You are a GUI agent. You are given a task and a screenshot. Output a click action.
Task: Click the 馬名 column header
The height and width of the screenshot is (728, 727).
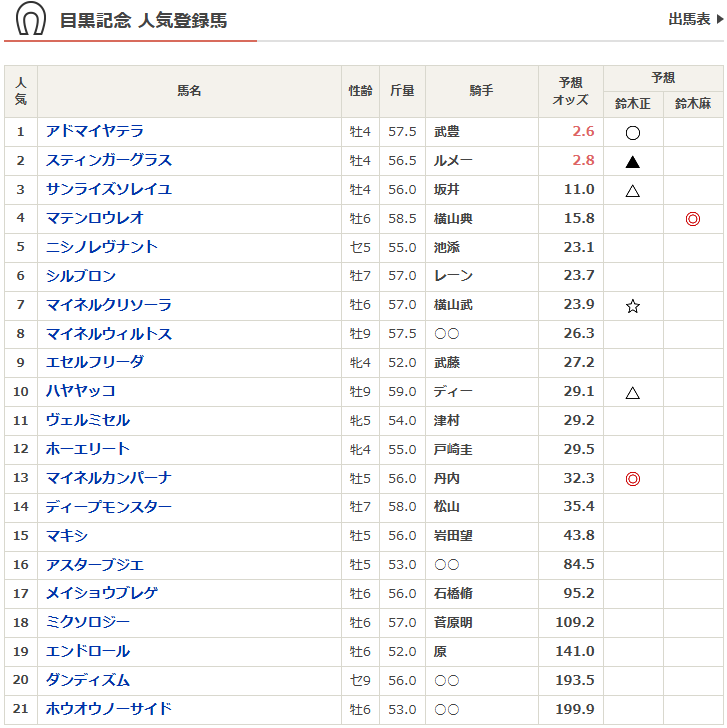pos(189,91)
